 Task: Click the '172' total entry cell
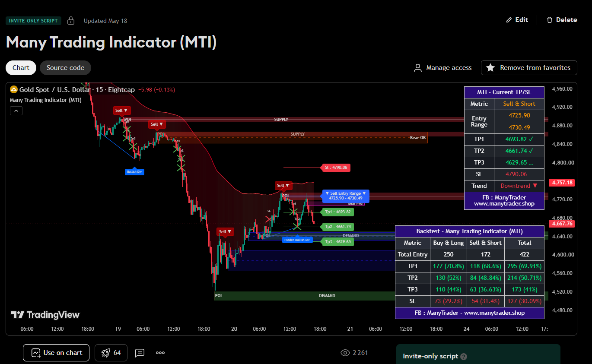coord(485,255)
